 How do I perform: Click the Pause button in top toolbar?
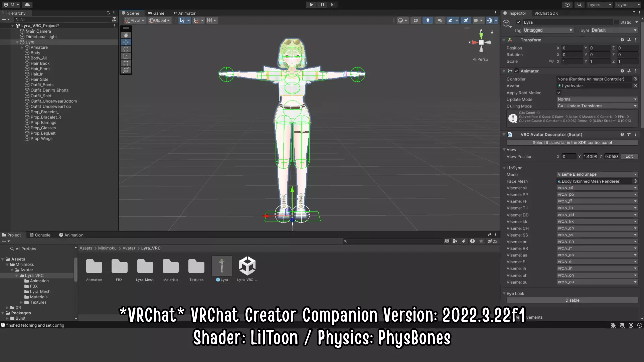[x=322, y=5]
